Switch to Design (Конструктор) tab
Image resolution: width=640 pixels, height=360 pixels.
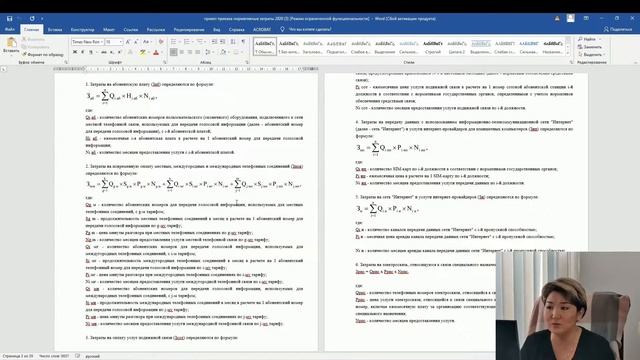[x=82, y=29]
